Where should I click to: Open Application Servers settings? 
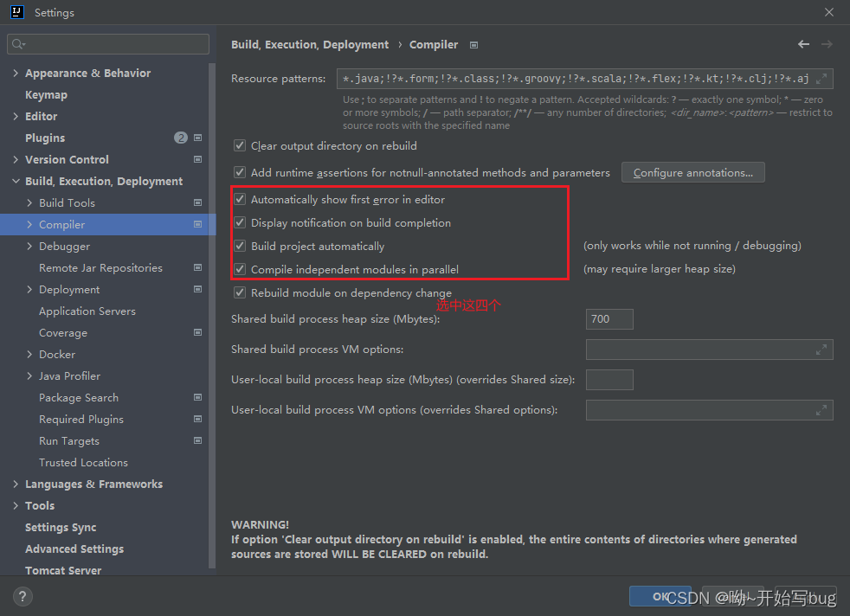click(87, 311)
